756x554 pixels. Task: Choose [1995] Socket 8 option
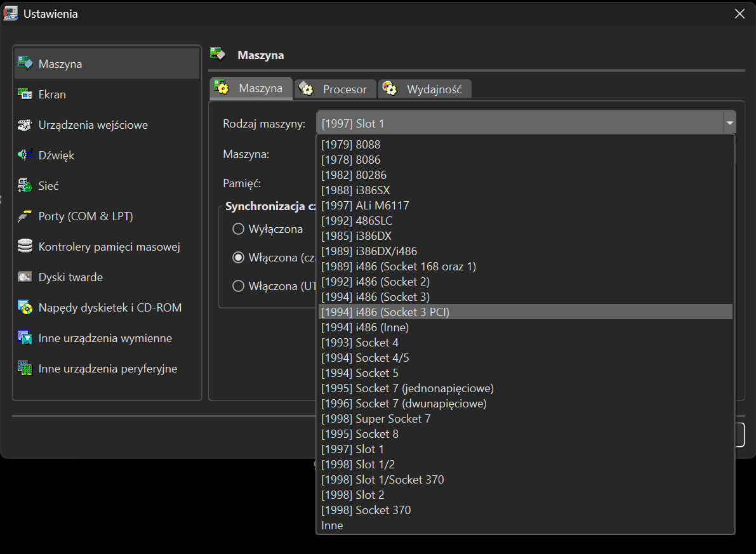click(526, 434)
